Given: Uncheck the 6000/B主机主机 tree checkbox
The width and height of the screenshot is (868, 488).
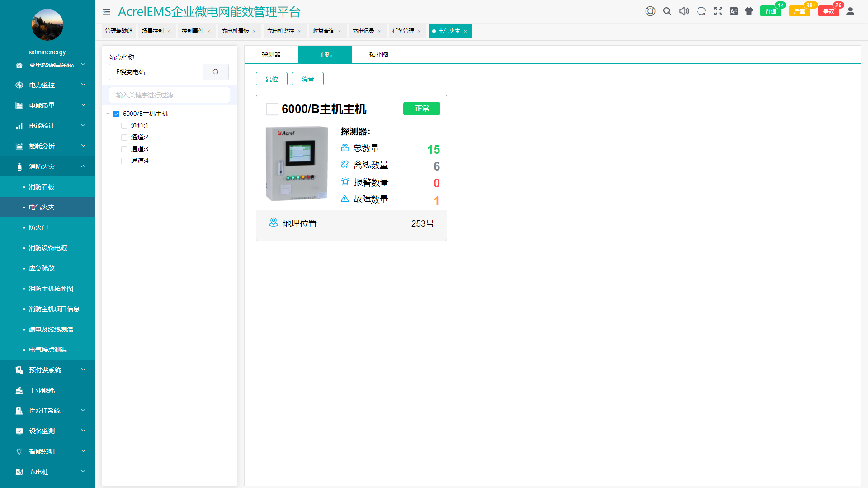Looking at the screenshot, I should point(116,114).
